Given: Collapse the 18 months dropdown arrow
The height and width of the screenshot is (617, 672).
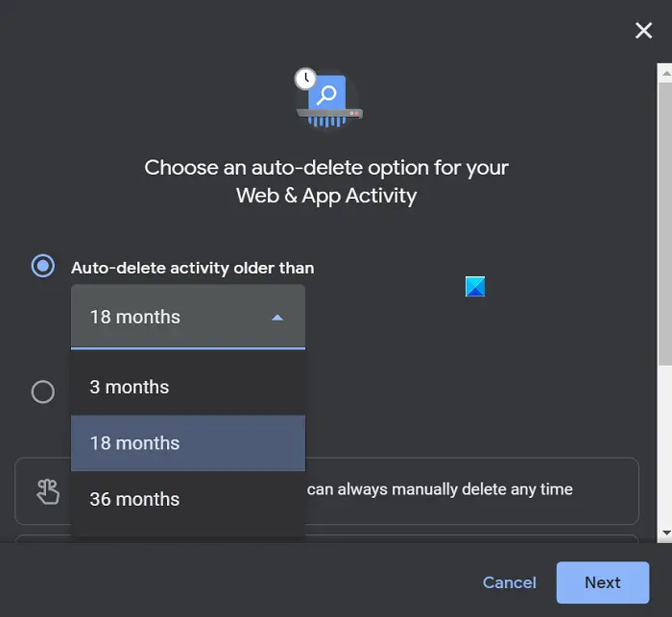Looking at the screenshot, I should (277, 318).
